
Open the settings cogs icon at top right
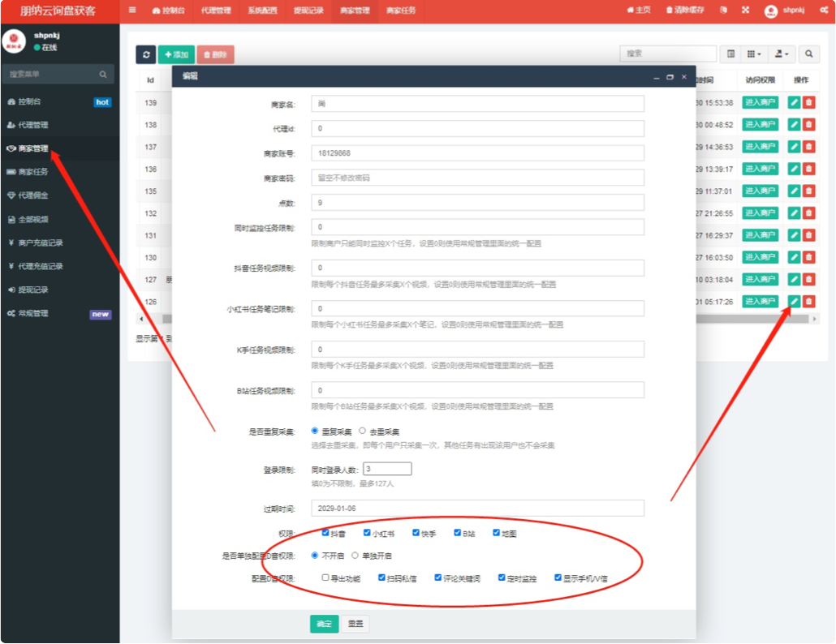tap(824, 10)
